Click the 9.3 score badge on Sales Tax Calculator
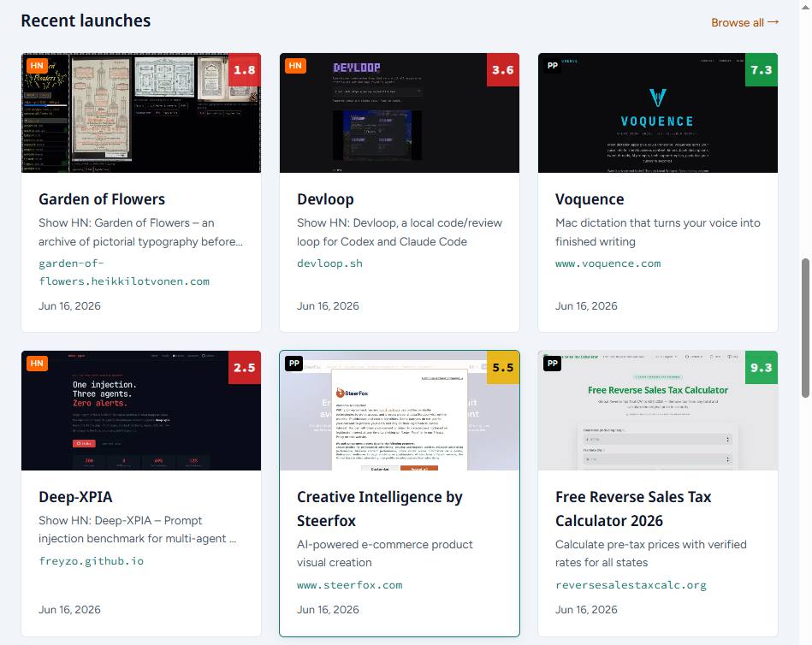The height and width of the screenshot is (645, 812). tap(762, 368)
